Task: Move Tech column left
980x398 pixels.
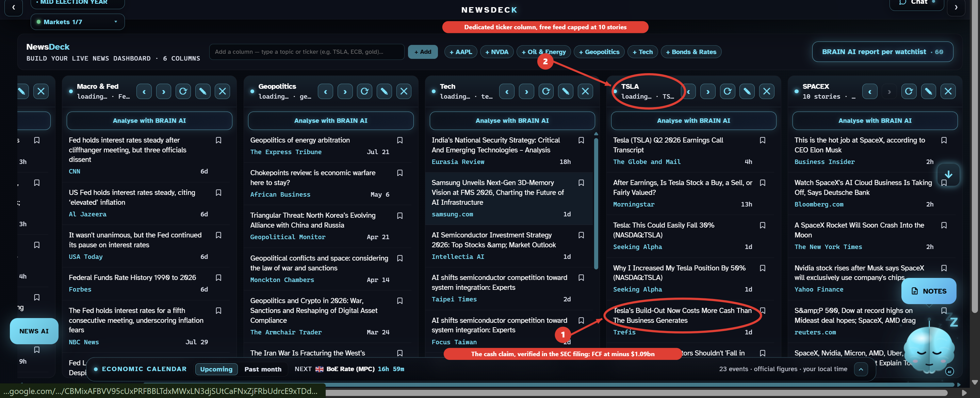Action: tap(507, 91)
